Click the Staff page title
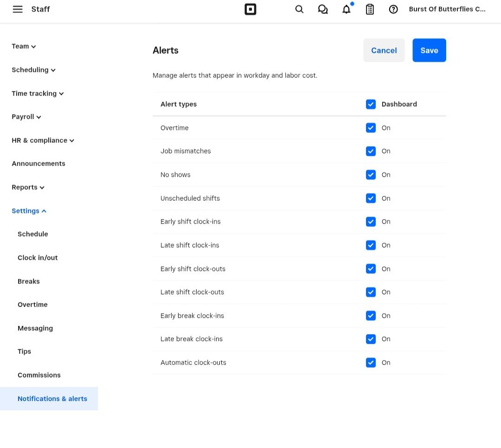The height and width of the screenshot is (448, 501). tap(40, 9)
